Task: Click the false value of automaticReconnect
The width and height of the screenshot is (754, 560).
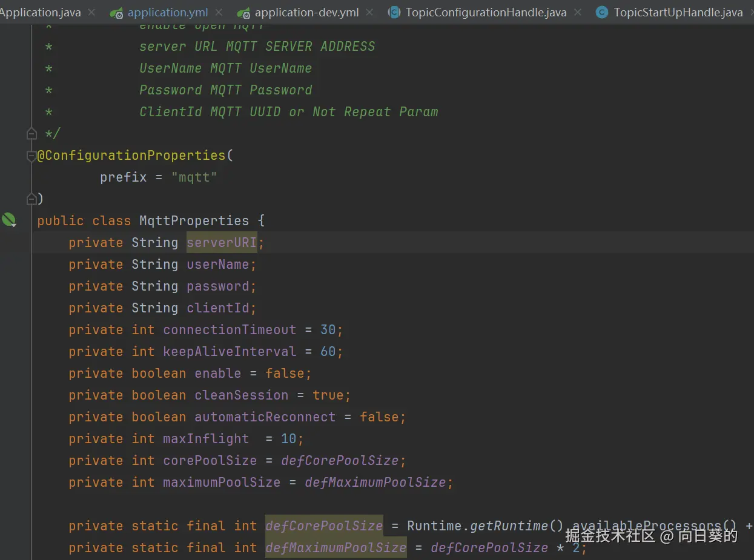Action: tap(379, 417)
